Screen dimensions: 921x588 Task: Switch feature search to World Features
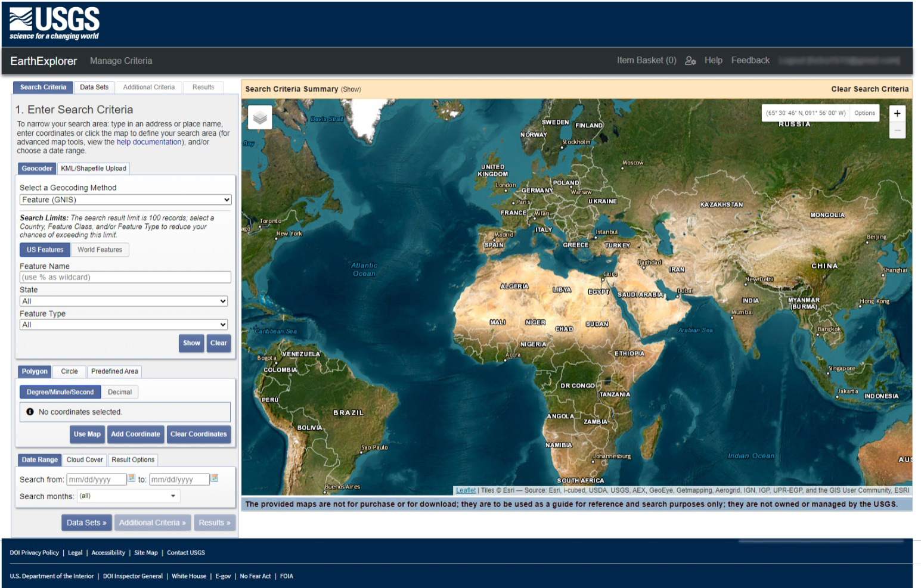(100, 250)
